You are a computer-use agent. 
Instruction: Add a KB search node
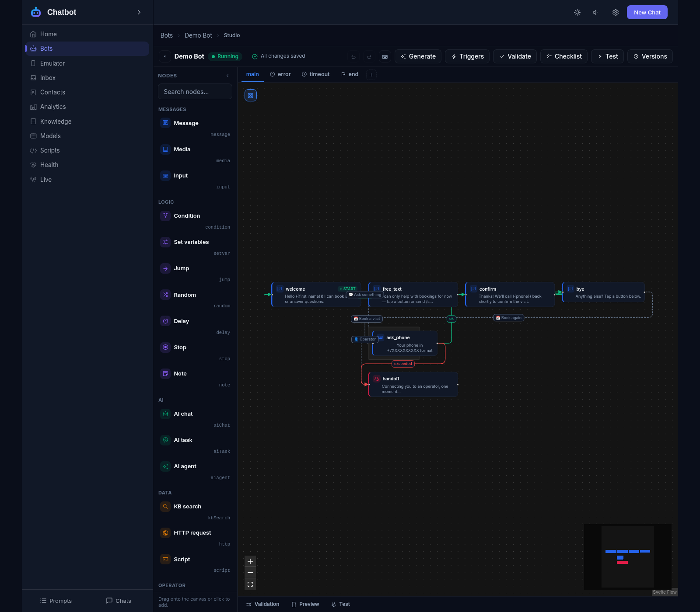tap(195, 511)
